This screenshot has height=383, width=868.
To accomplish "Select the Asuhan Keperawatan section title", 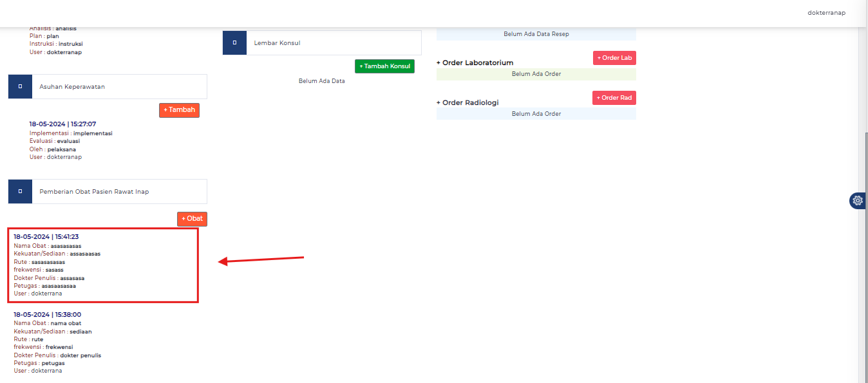I will [x=72, y=86].
